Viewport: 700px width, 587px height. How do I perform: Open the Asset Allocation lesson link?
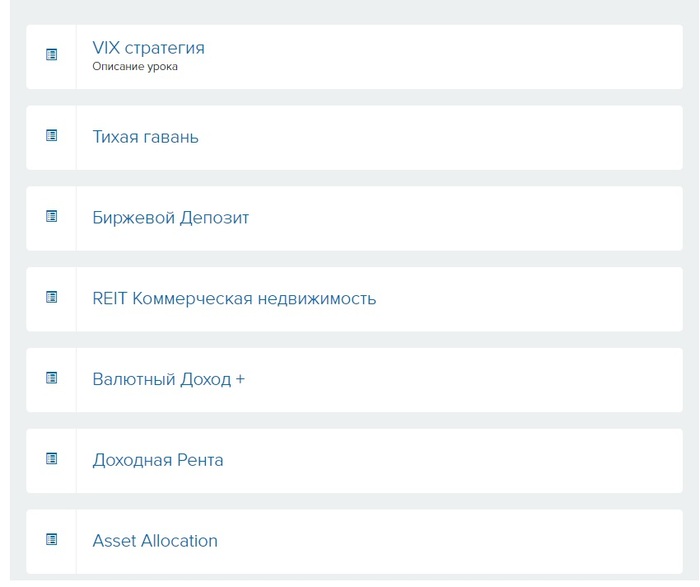[x=155, y=541]
